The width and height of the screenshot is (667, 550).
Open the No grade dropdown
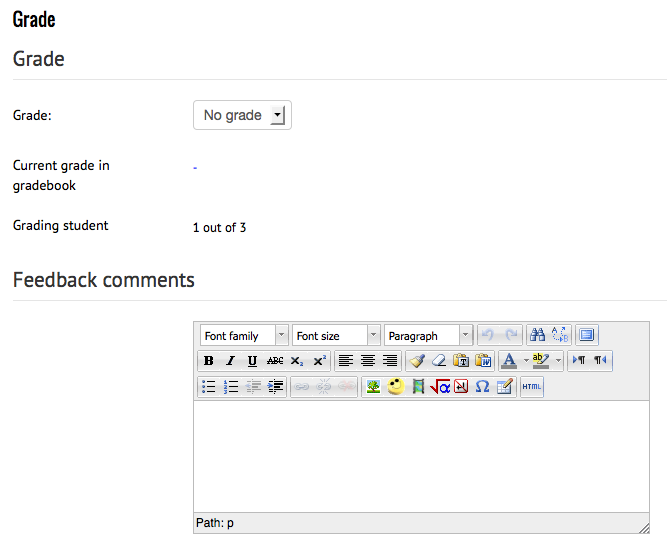(242, 115)
